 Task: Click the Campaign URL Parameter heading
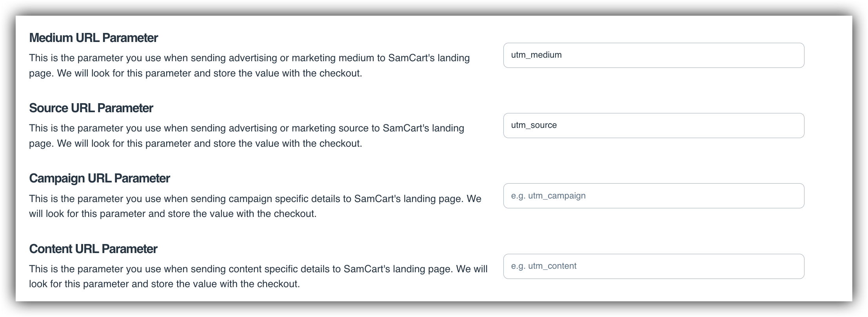pyautogui.click(x=100, y=179)
